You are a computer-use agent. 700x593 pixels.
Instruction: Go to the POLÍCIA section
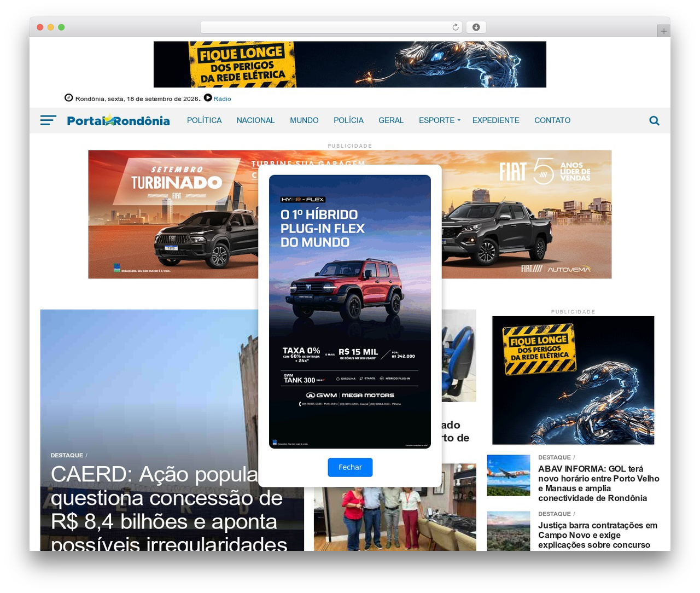click(x=348, y=120)
